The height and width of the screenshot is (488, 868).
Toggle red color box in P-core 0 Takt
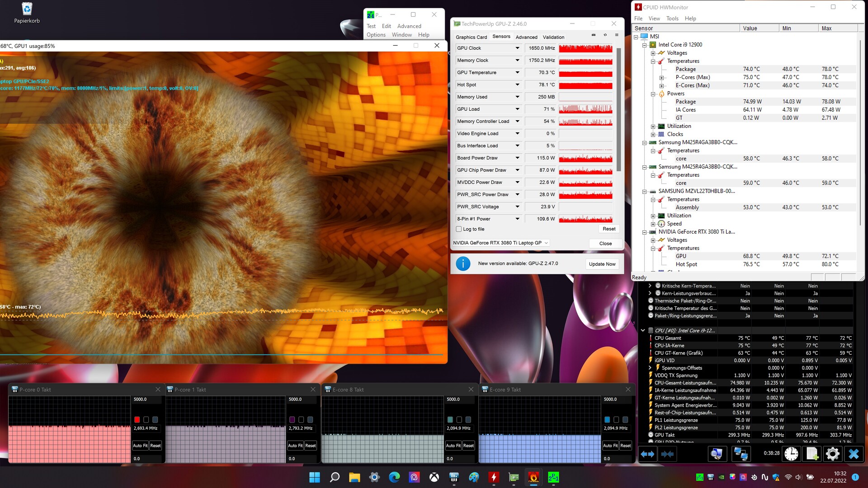click(x=137, y=420)
